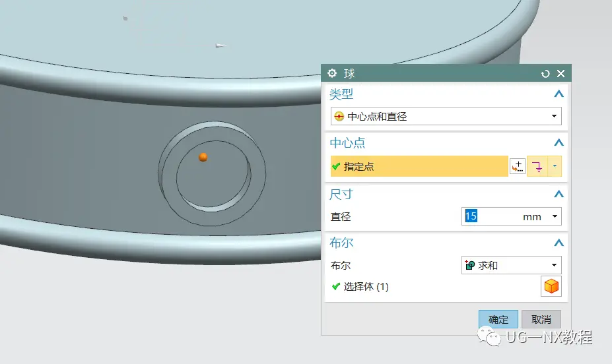Open the 直径 mm options dropdown arrow
Viewport: 612px width, 364px height.
[x=555, y=216]
